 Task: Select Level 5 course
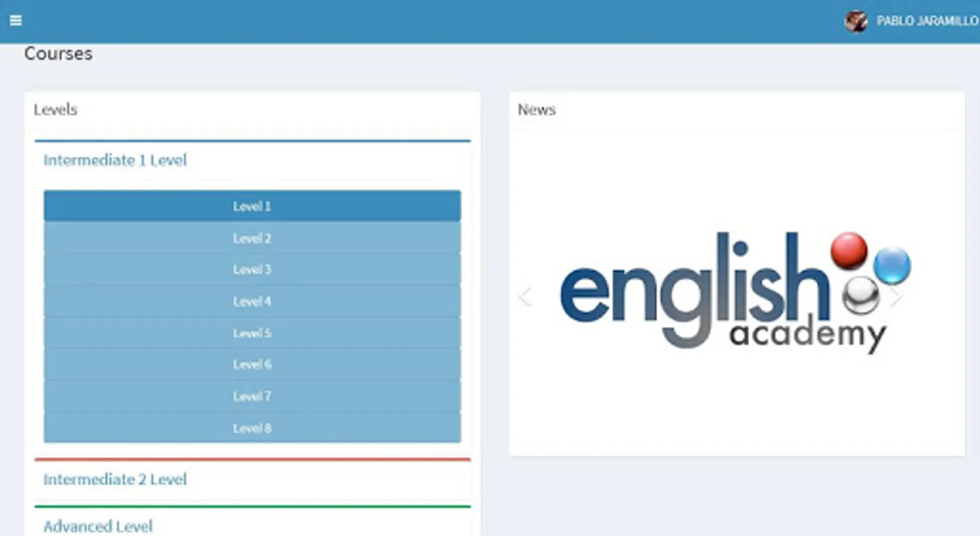pyautogui.click(x=252, y=333)
